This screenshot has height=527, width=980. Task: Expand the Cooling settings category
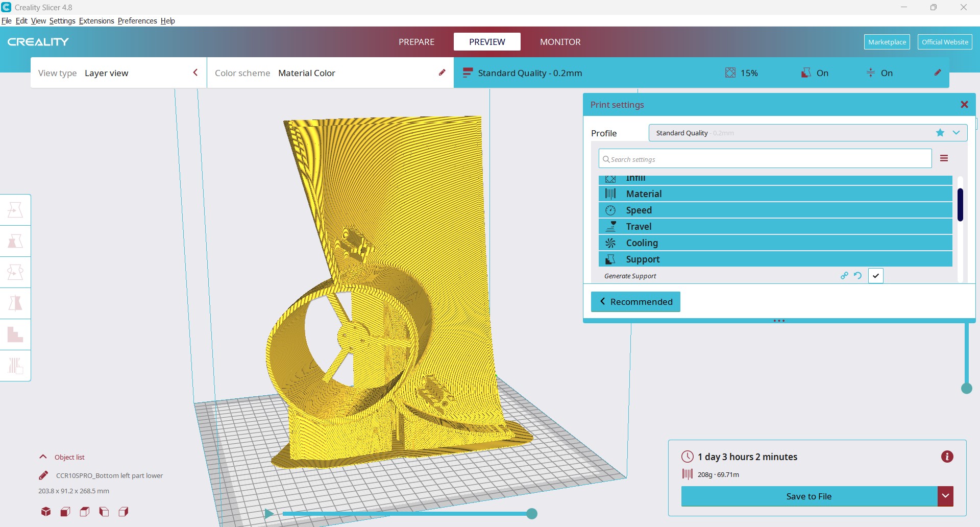pos(775,243)
